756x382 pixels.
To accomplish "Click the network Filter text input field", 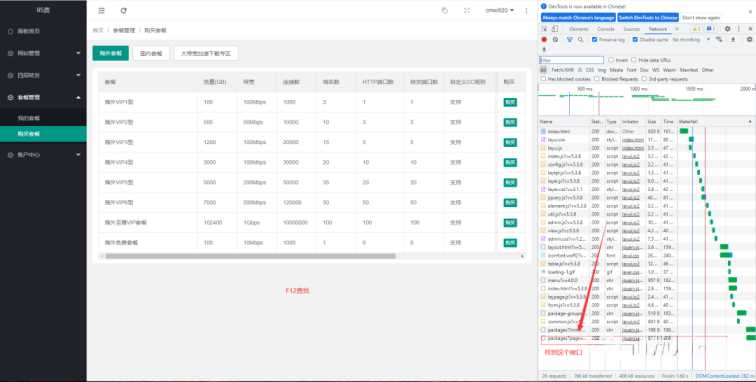I will click(x=571, y=60).
